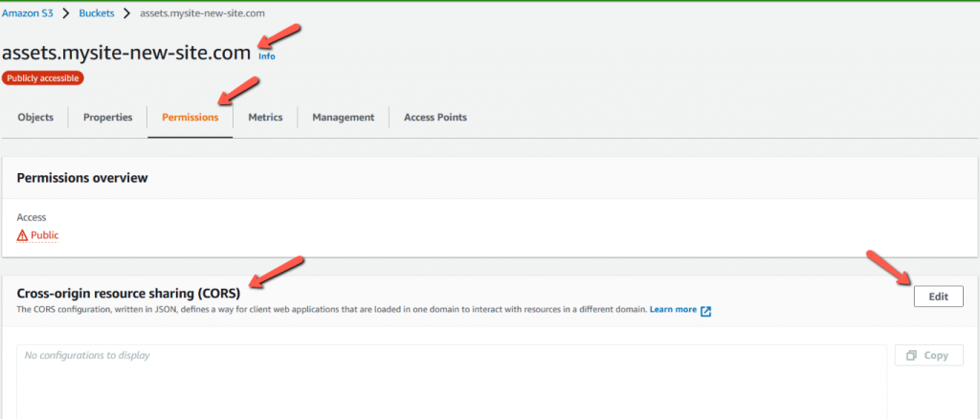Click the warning triangle icon beside Public
The image size is (980, 419).
(x=23, y=235)
